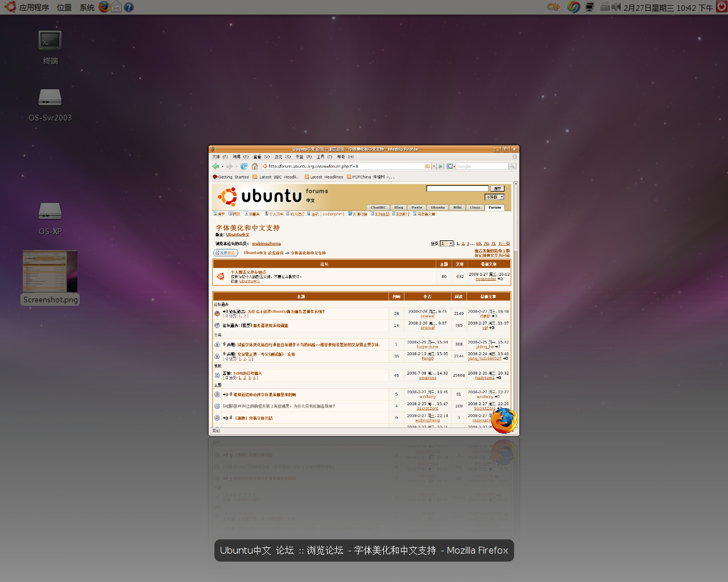Switch to the Paste tab
This screenshot has width=728, height=582.
[x=417, y=207]
